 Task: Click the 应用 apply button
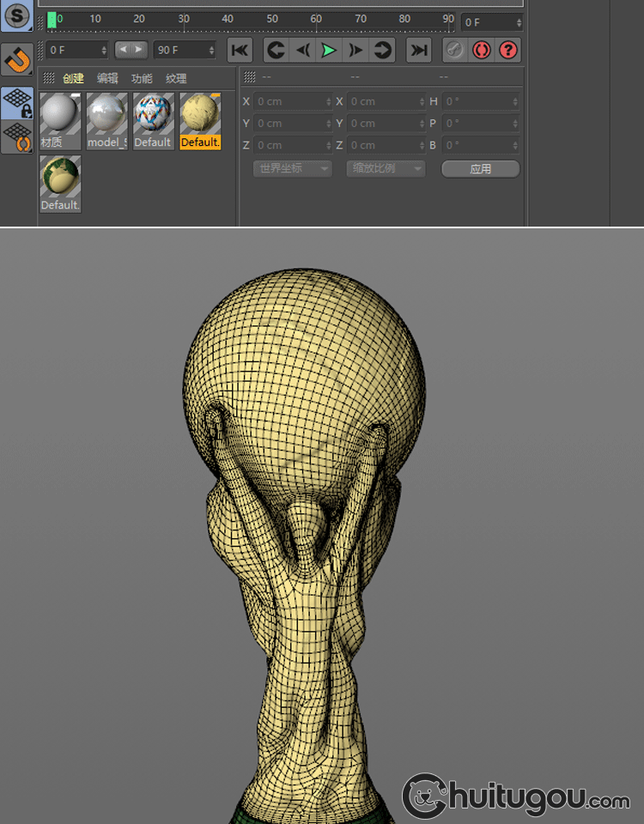pyautogui.click(x=480, y=168)
